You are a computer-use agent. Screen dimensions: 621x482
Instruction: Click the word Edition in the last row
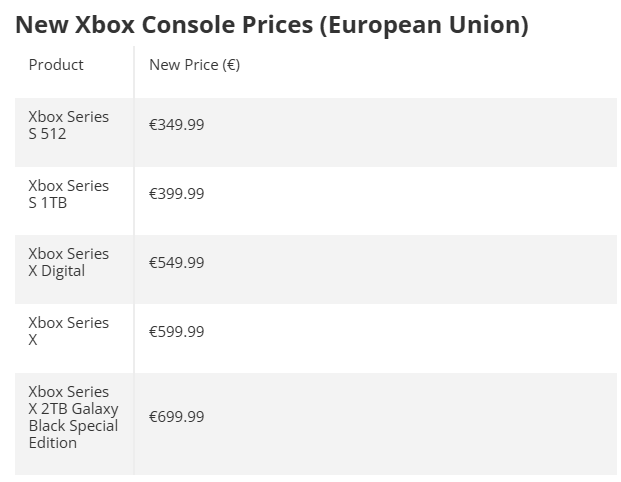[53, 443]
